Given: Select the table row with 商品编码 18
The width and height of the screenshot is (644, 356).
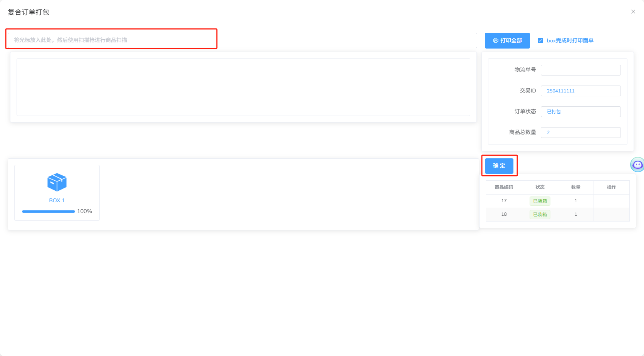Looking at the screenshot, I should click(558, 214).
